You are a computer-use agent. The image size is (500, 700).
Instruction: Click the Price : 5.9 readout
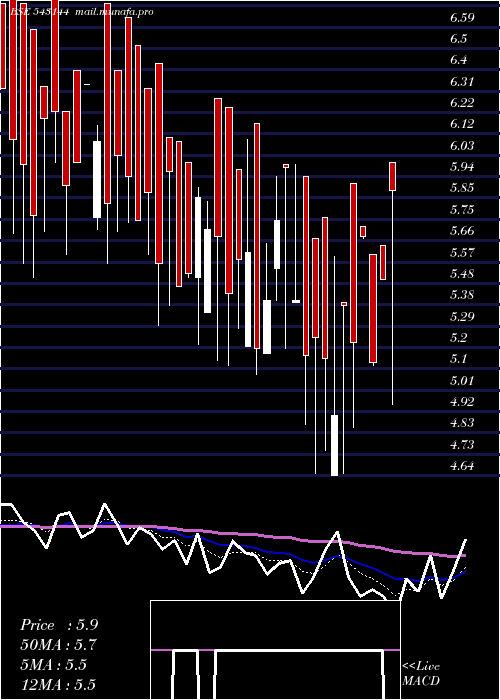[59, 625]
